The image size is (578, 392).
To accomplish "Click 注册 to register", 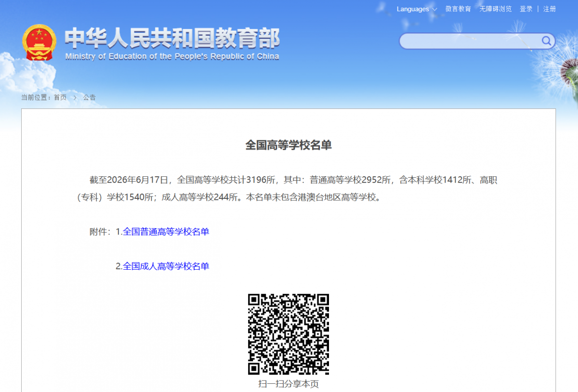I will [550, 9].
